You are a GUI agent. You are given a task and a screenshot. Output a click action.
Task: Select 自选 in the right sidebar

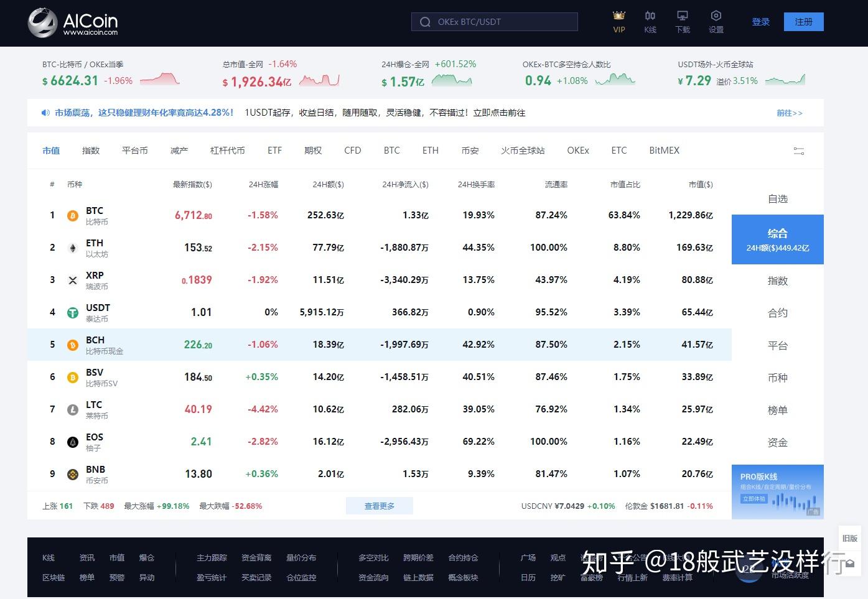click(778, 199)
